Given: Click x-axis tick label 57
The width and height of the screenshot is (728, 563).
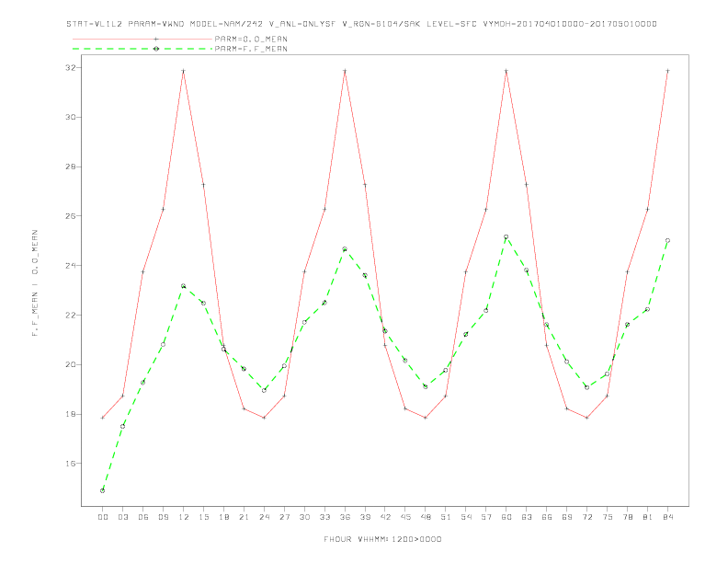Looking at the screenshot, I should [486, 517].
